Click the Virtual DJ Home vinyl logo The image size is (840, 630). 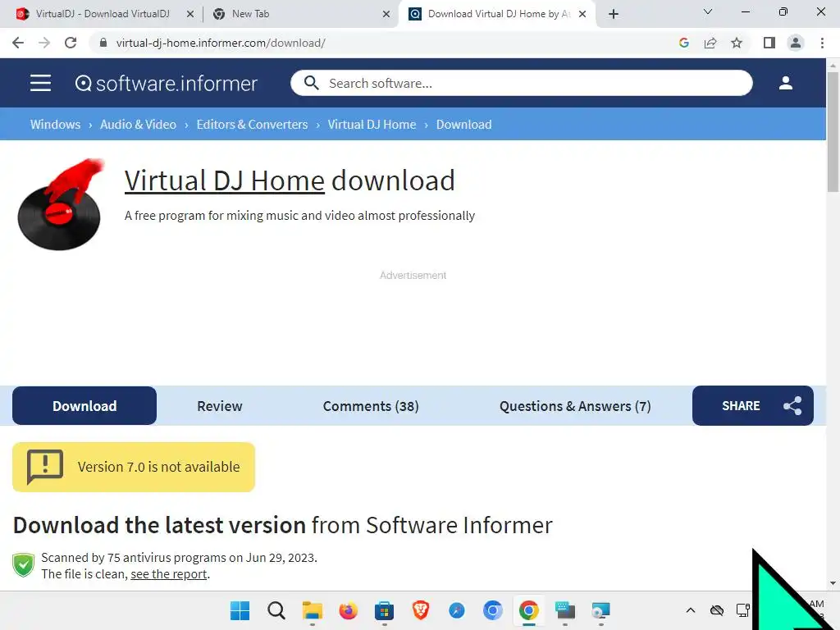59,204
